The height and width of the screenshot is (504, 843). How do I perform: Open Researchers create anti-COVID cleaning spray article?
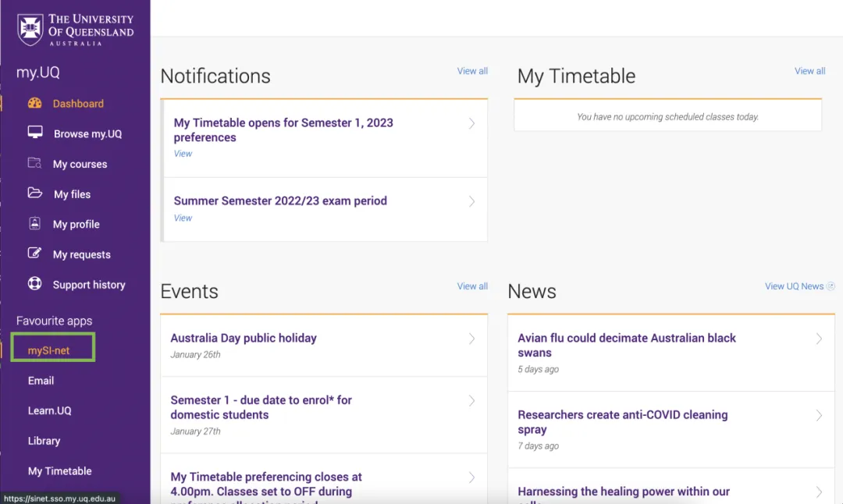623,422
